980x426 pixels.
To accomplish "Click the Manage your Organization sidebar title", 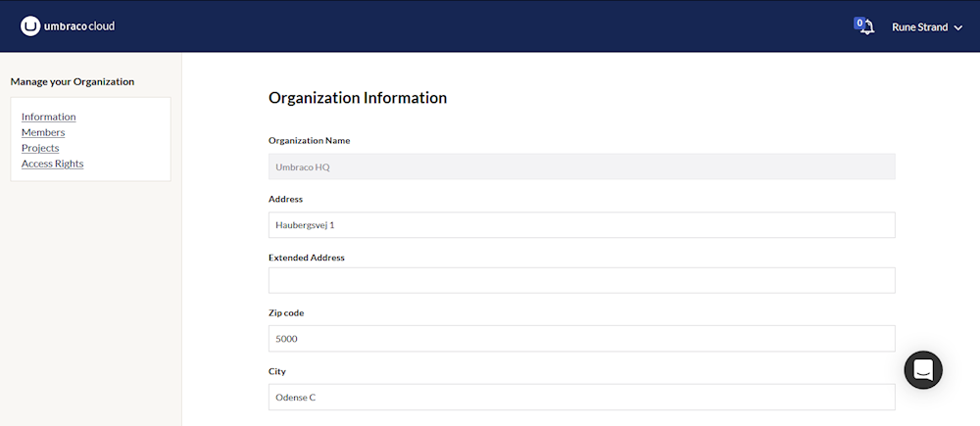I will (73, 81).
